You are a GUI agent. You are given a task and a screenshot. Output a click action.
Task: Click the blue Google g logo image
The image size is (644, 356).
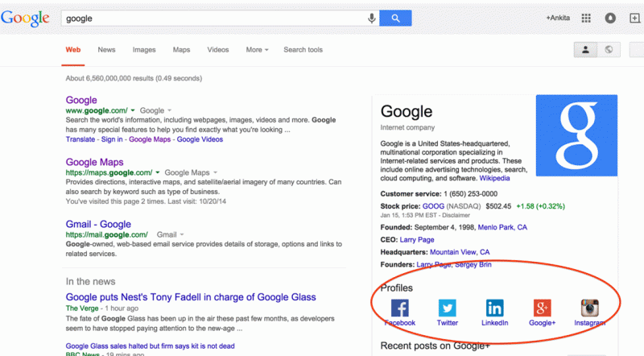[x=576, y=135]
